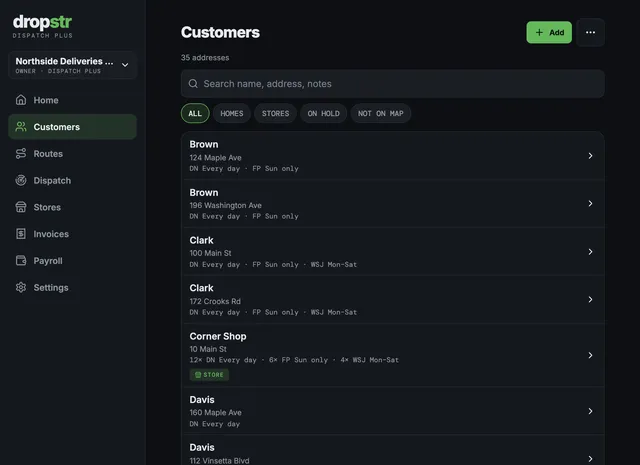Image resolution: width=640 pixels, height=465 pixels.
Task: Select 196 Washington Ave address
Action: tap(225, 205)
